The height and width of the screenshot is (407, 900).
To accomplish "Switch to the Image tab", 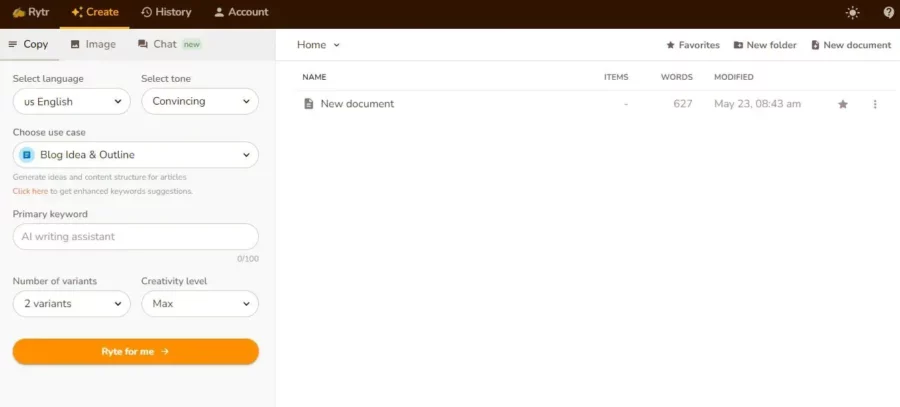I will click(93, 44).
